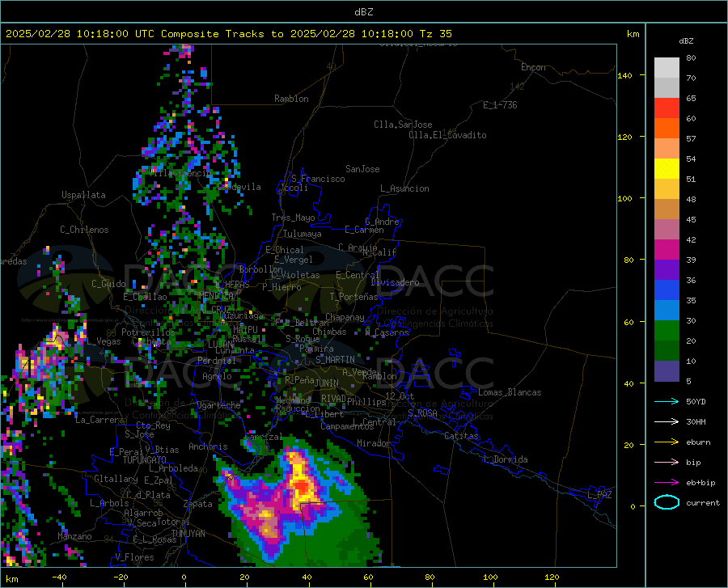Click the 100 km y-axis tick label

click(x=624, y=198)
